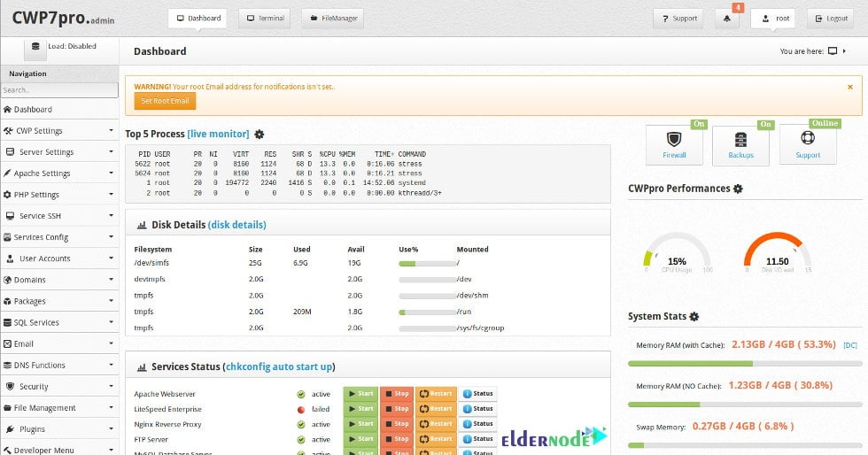Expand Email menu
868x455 pixels.
(60, 343)
